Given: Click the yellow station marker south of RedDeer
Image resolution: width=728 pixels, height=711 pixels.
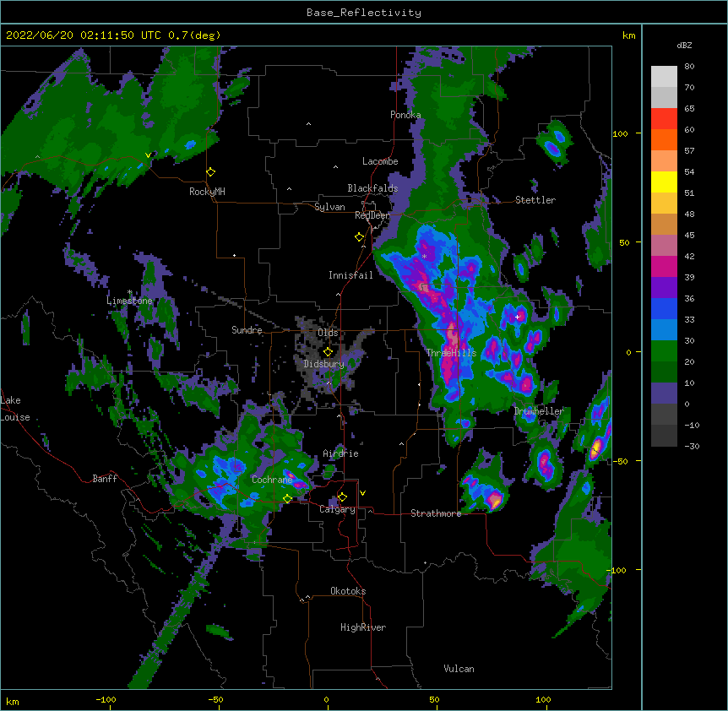Looking at the screenshot, I should (x=360, y=237).
